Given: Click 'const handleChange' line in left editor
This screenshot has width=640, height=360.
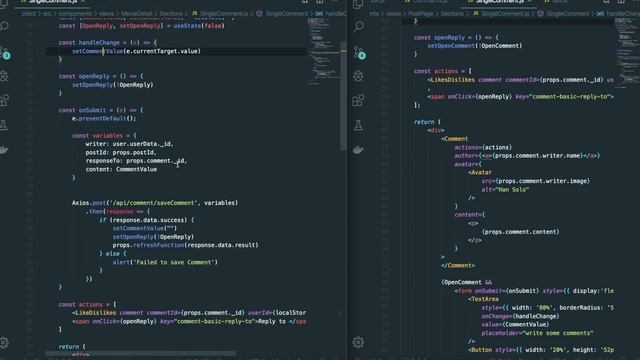Looking at the screenshot, I should [x=107, y=42].
